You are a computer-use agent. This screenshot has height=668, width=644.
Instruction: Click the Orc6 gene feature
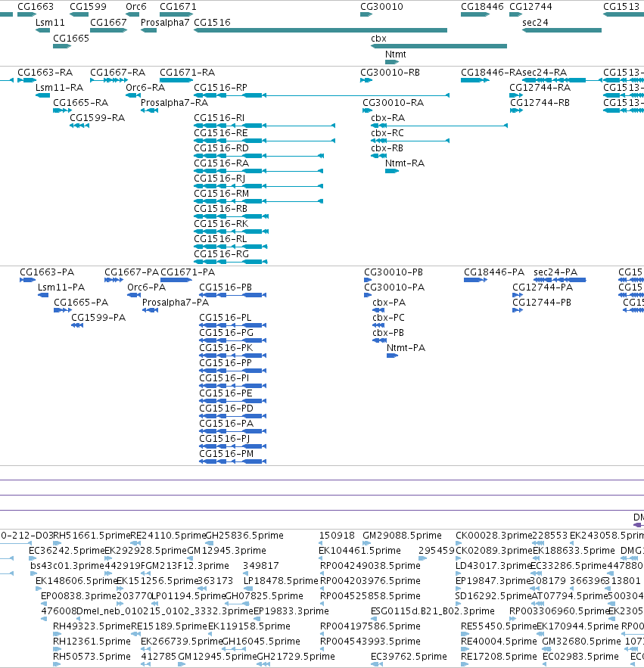point(132,14)
